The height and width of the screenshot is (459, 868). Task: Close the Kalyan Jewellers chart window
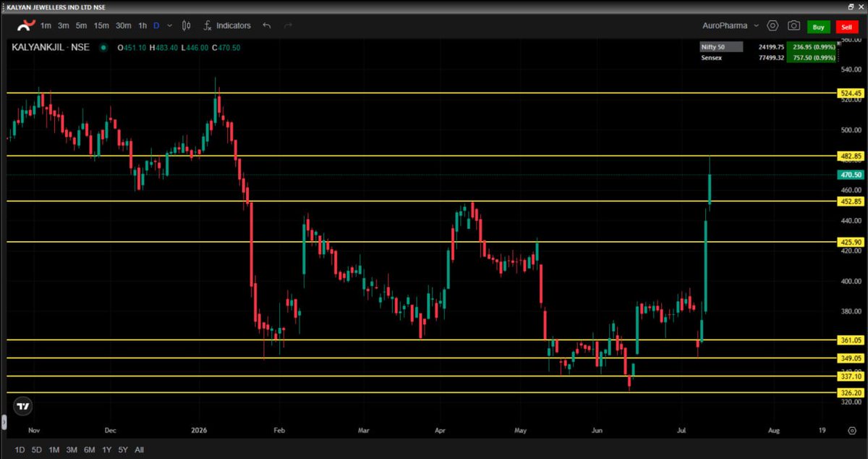point(860,6)
